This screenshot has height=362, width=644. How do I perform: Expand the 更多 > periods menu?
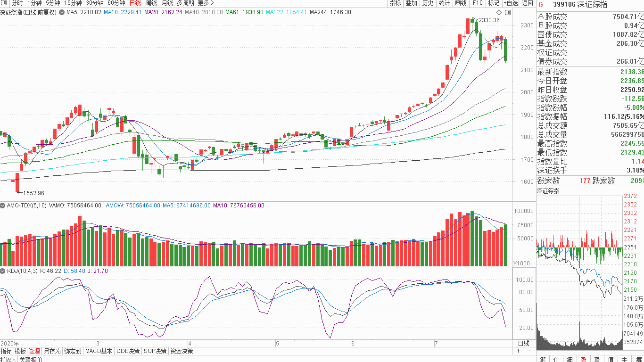pos(206,3)
